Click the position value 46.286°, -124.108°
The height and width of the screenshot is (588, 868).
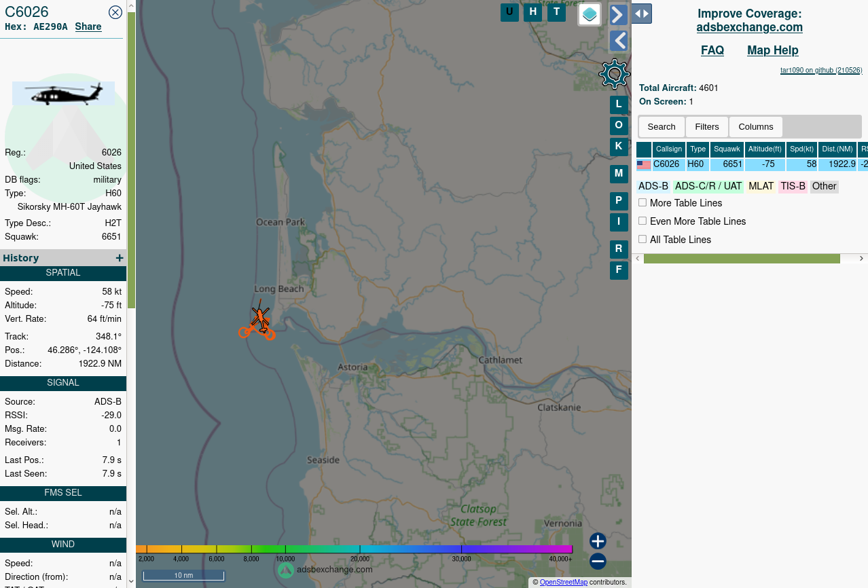pos(84,350)
